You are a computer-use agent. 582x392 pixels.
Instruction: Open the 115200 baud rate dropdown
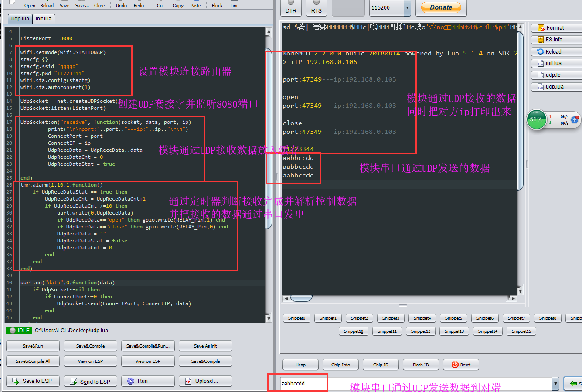click(x=407, y=8)
